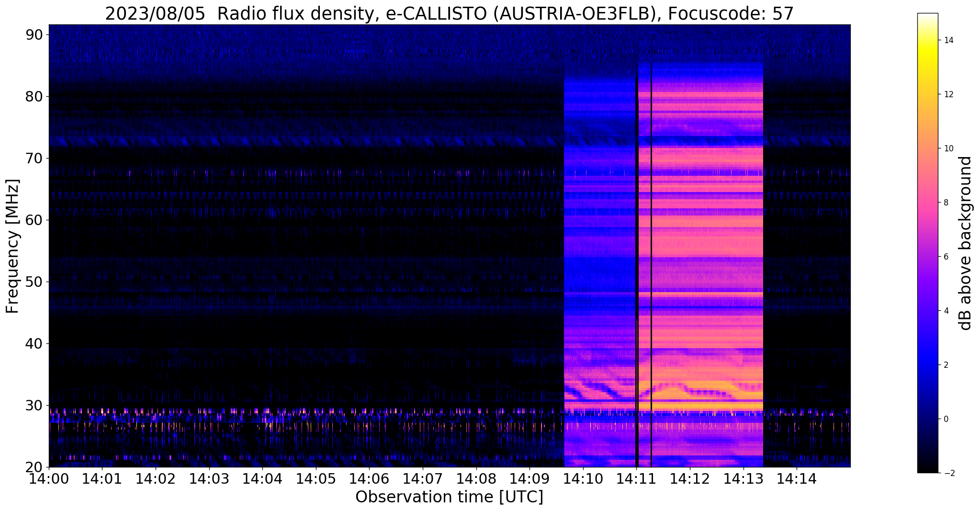The height and width of the screenshot is (511, 980).
Task: Click the 'Frequency [MHz]' axis label
Action: coord(12,246)
